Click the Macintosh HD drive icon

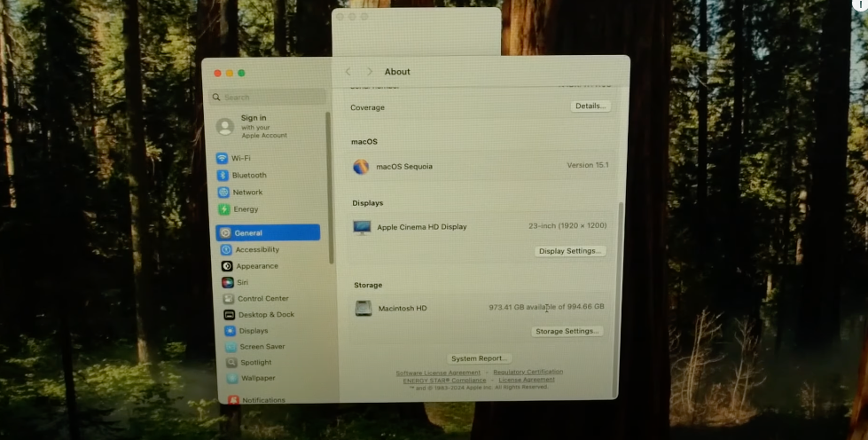(364, 309)
